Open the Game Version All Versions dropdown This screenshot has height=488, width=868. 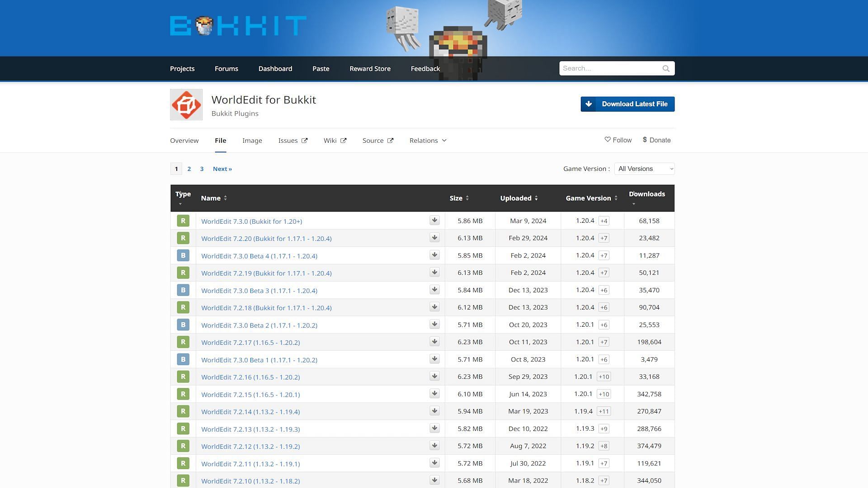[x=644, y=169]
